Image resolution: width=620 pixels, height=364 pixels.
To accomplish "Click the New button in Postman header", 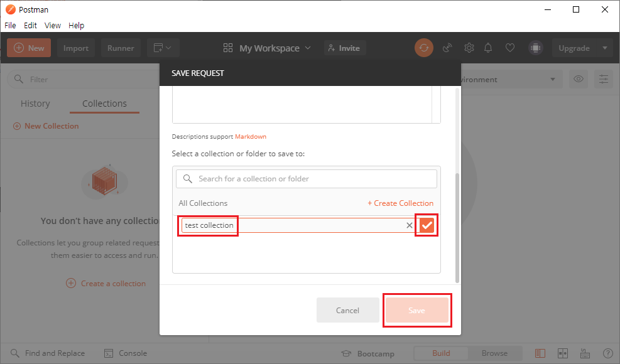I will click(29, 48).
